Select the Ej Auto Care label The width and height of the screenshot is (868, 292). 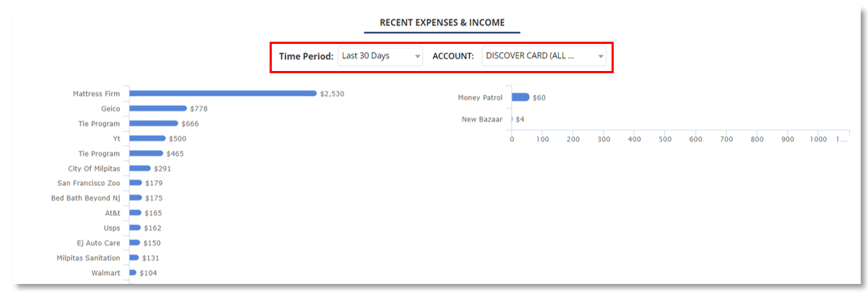pyautogui.click(x=99, y=243)
